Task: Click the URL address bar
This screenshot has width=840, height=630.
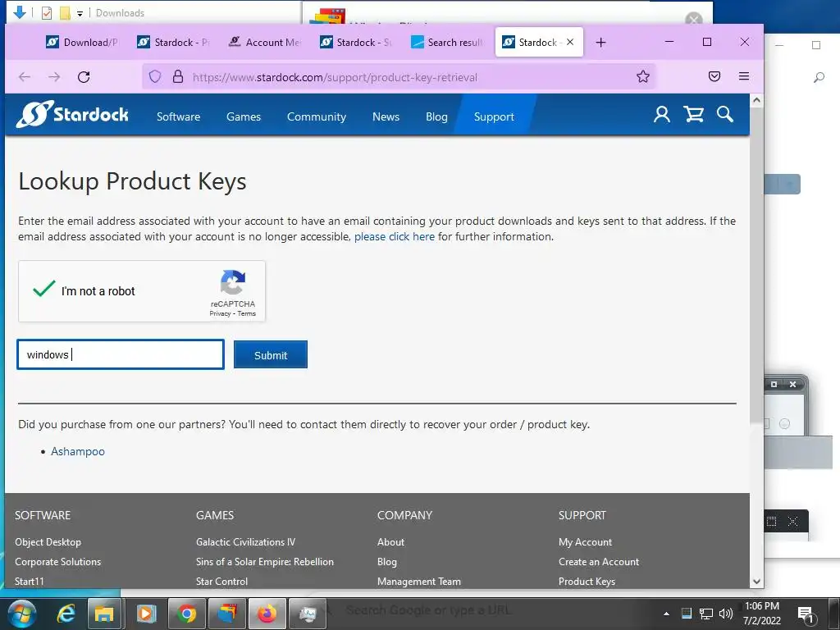Action: (x=399, y=76)
